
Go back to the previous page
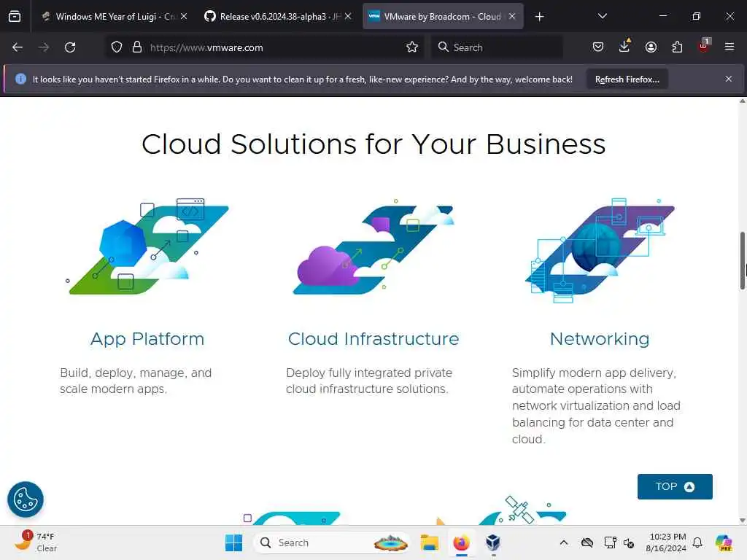[x=18, y=47]
